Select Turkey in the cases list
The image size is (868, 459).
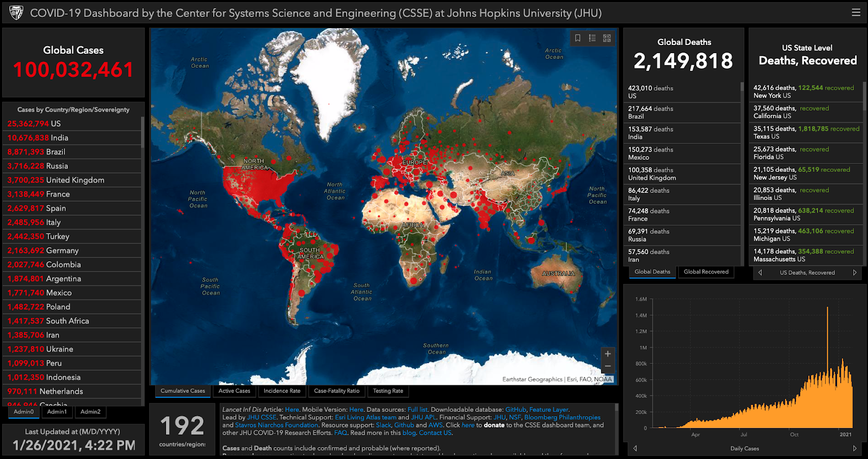[72, 236]
